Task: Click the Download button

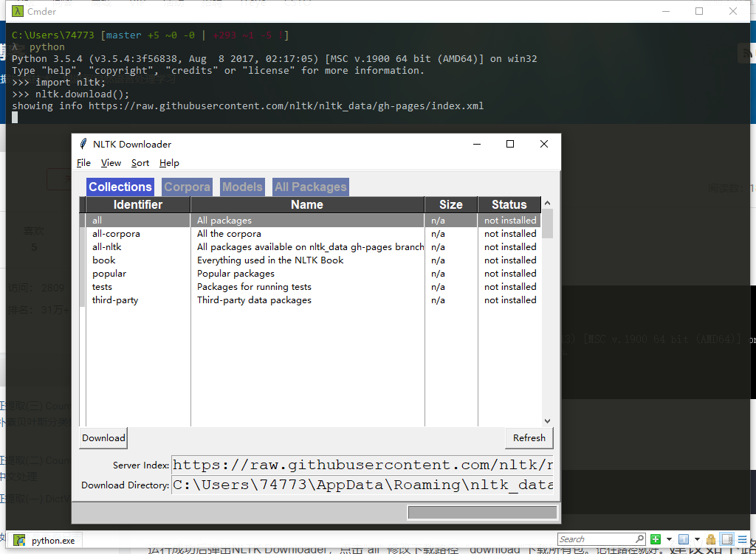Action: [103, 438]
